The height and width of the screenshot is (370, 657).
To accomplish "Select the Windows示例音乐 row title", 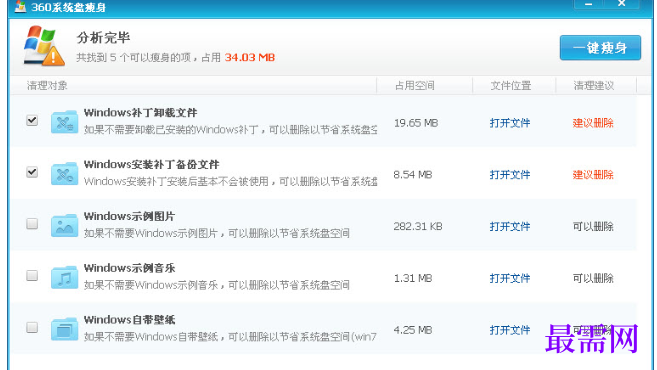I will click(129, 268).
